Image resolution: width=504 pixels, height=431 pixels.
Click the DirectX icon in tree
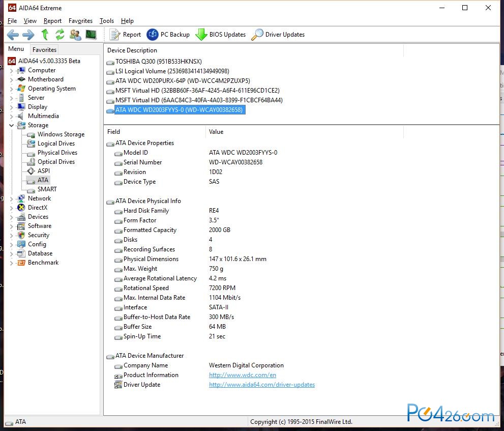(x=21, y=208)
